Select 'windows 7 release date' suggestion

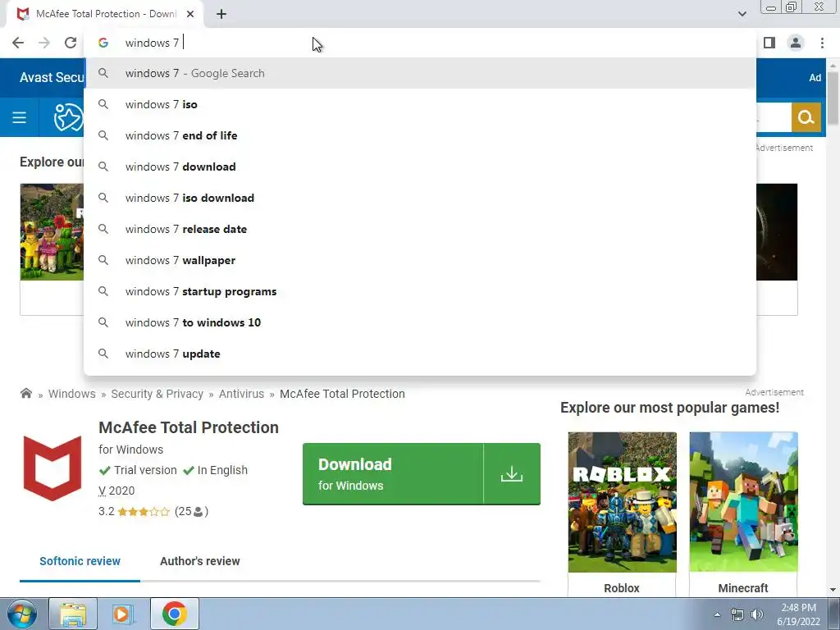click(x=420, y=229)
